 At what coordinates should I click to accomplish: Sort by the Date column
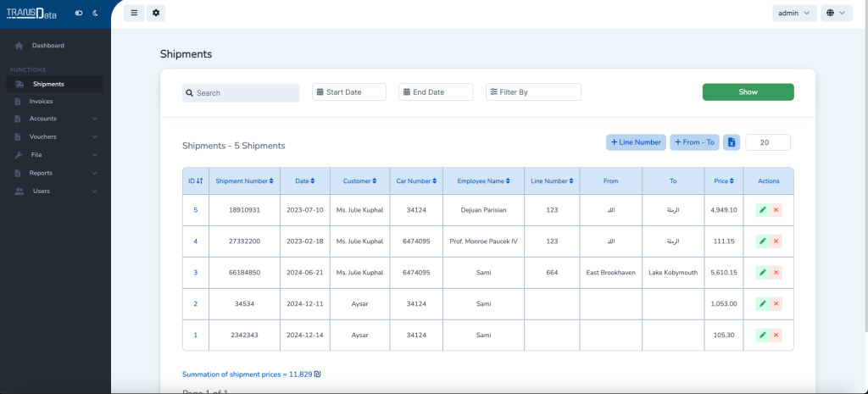(x=305, y=181)
